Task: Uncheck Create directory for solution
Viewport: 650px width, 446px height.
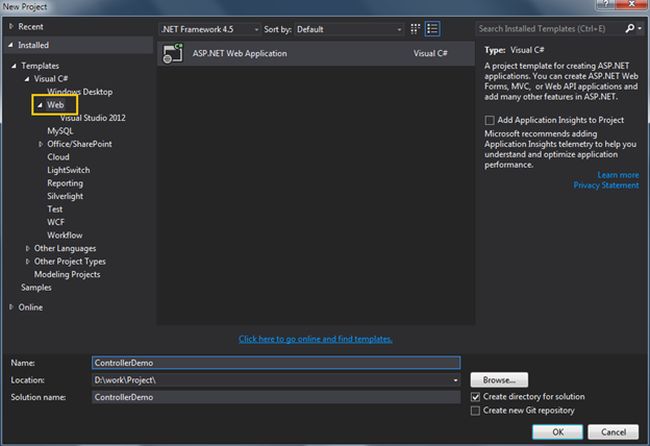Action: tap(475, 397)
